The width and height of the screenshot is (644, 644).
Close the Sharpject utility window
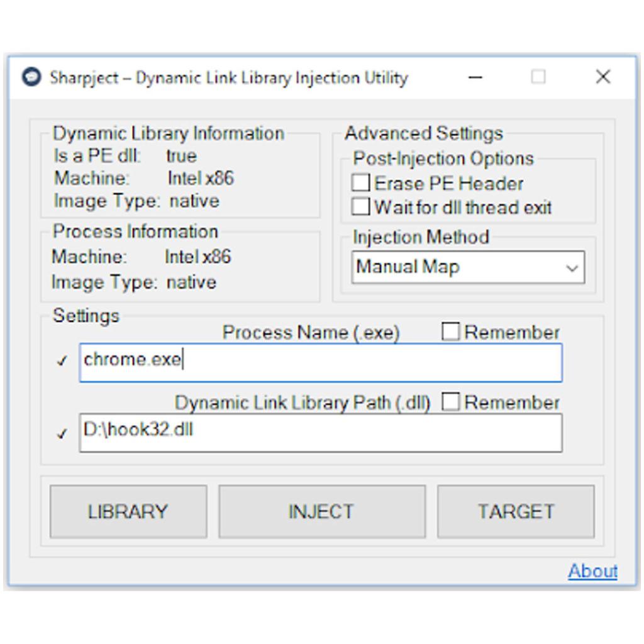[x=602, y=77]
